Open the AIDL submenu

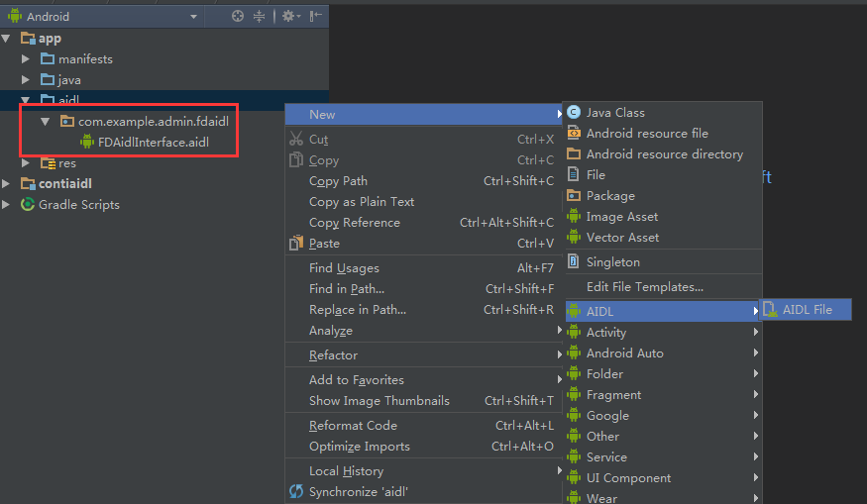663,311
